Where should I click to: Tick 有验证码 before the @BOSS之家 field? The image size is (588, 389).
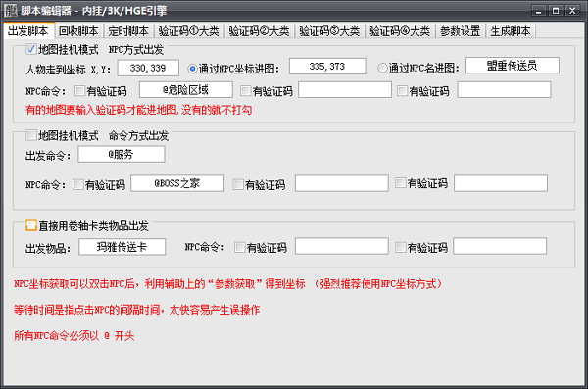78,184
